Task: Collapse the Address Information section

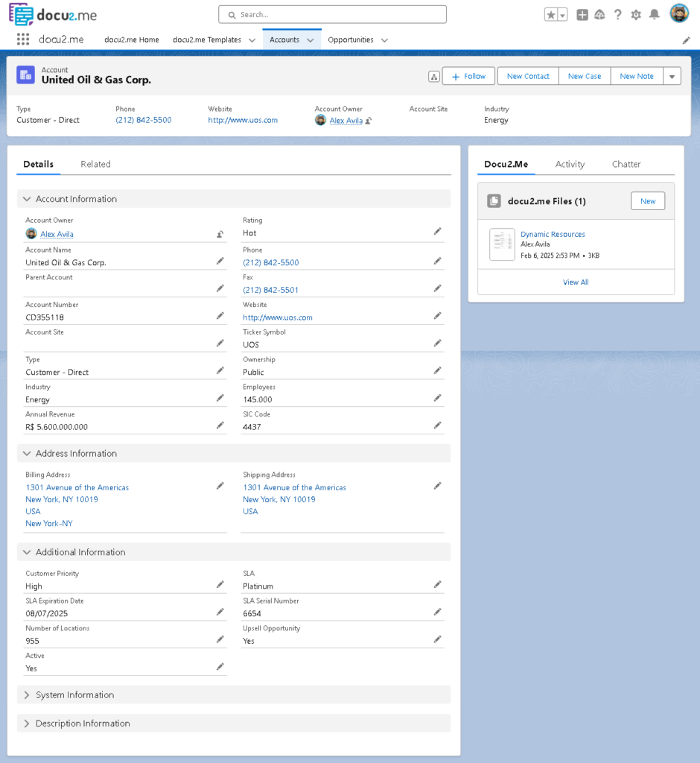Action: (27, 454)
